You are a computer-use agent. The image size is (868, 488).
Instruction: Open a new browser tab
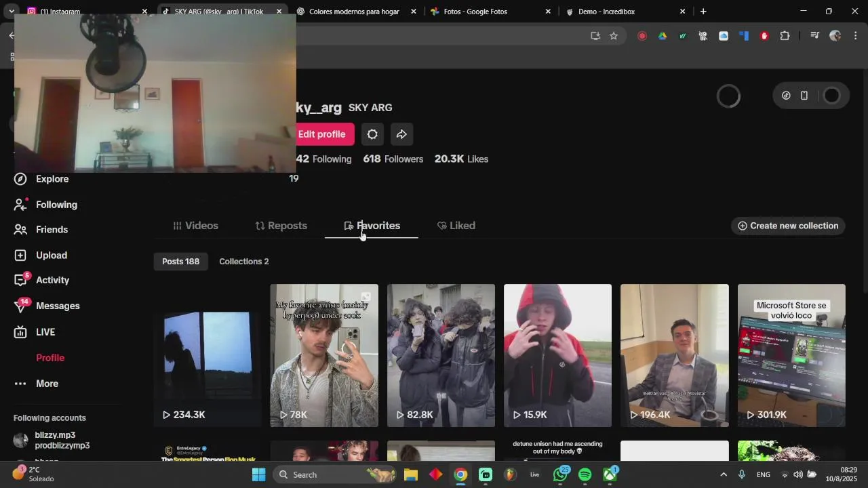703,12
